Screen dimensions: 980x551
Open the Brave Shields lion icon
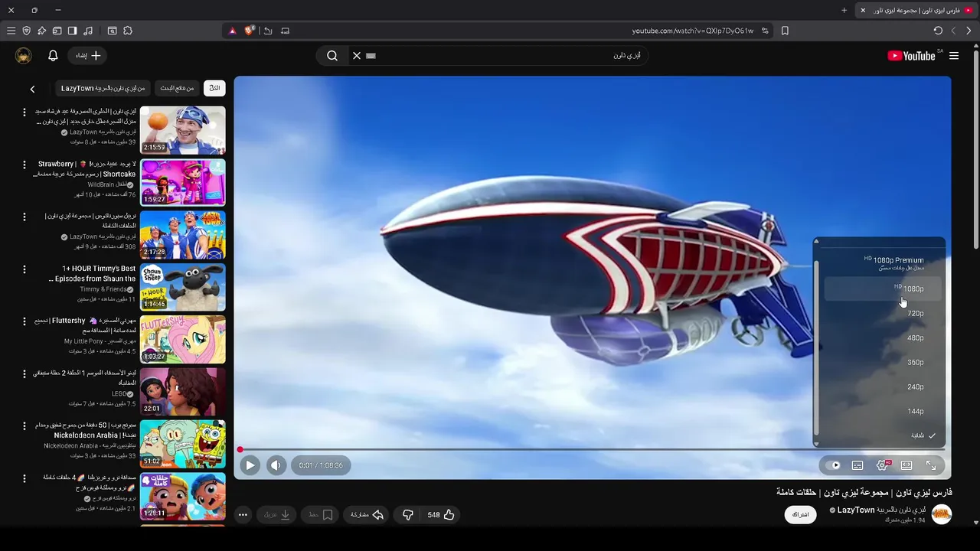point(250,31)
